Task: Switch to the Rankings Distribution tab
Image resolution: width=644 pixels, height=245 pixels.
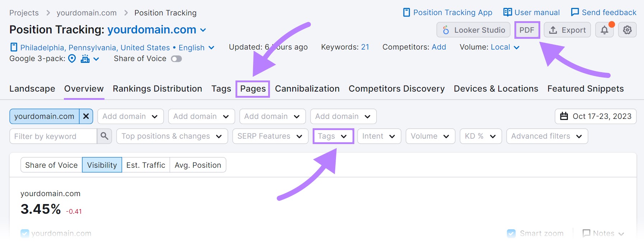Action: [x=157, y=89]
